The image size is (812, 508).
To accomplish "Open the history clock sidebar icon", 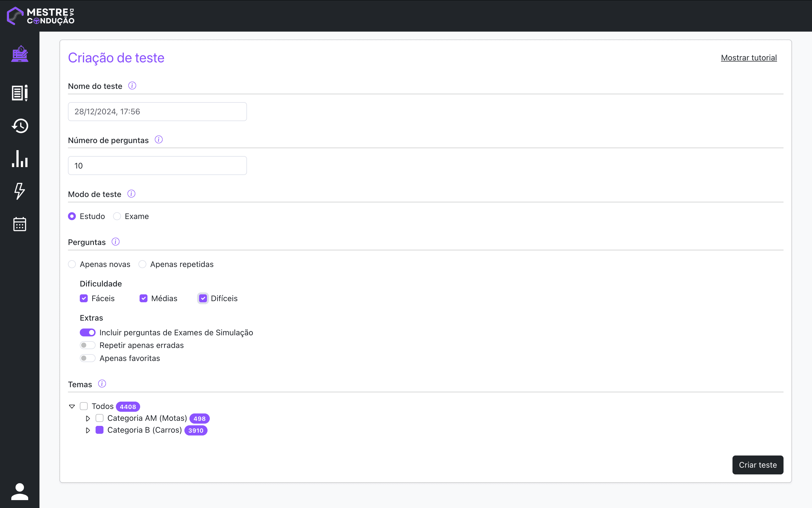I will (20, 126).
